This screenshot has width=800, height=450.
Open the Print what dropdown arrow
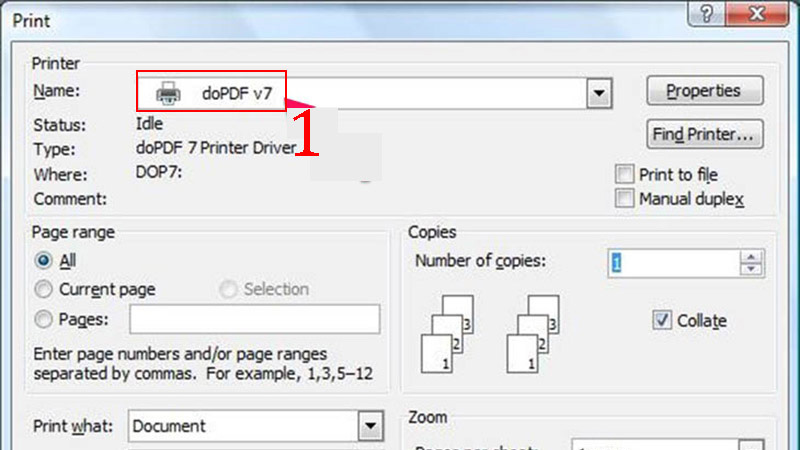370,426
